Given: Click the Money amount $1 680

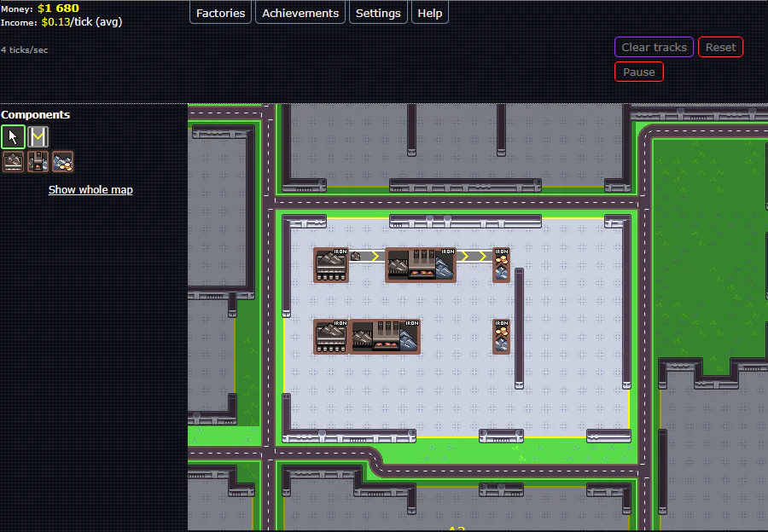Looking at the screenshot, I should (x=58, y=9).
